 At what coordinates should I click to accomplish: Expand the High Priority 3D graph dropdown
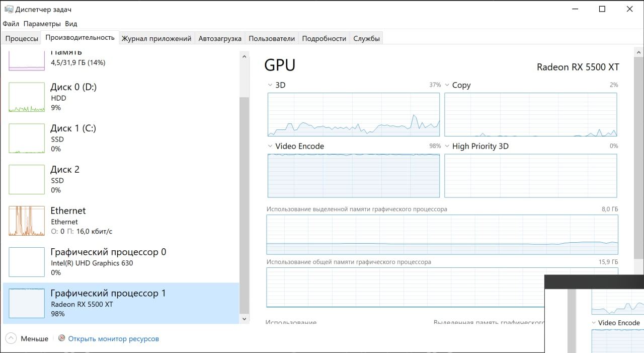tap(447, 146)
